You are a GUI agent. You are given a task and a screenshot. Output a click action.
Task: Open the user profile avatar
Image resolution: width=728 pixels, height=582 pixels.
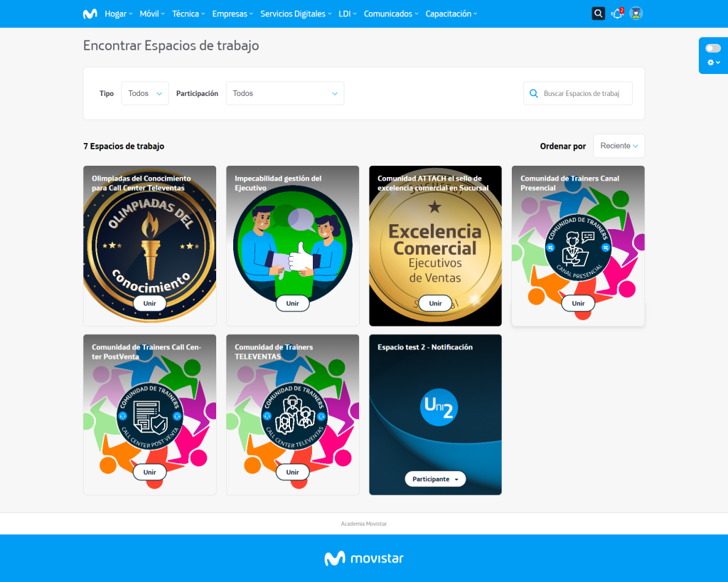[636, 14]
